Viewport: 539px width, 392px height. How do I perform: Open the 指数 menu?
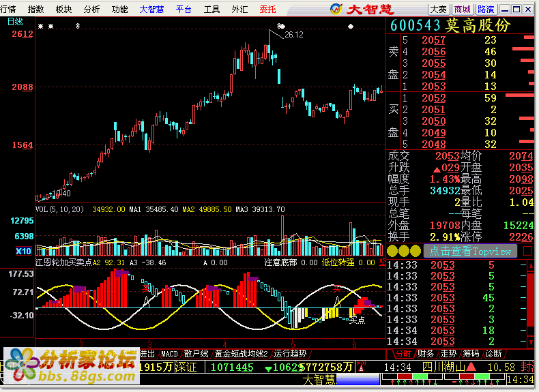35,10
